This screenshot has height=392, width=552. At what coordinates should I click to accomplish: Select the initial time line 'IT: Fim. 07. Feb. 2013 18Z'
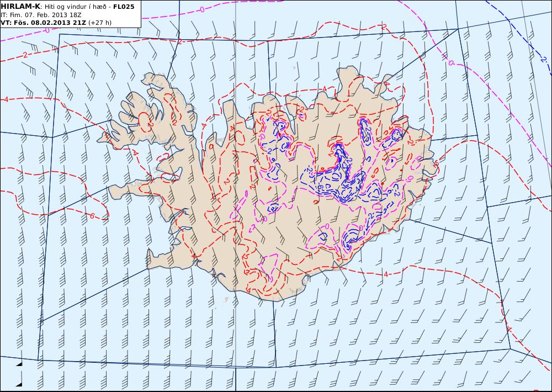click(41, 15)
